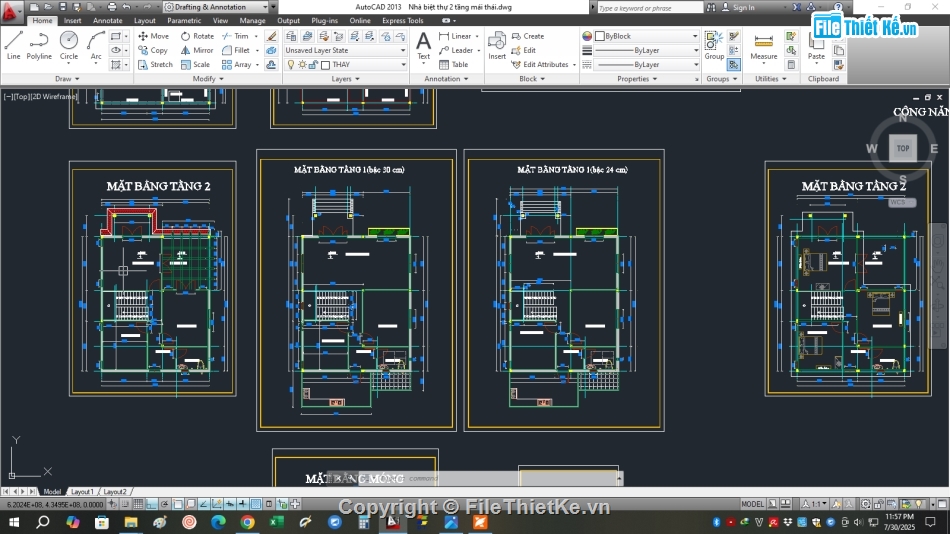Image resolution: width=950 pixels, height=534 pixels.
Task: Click the Insert block icon
Action: pyautogui.click(x=497, y=45)
